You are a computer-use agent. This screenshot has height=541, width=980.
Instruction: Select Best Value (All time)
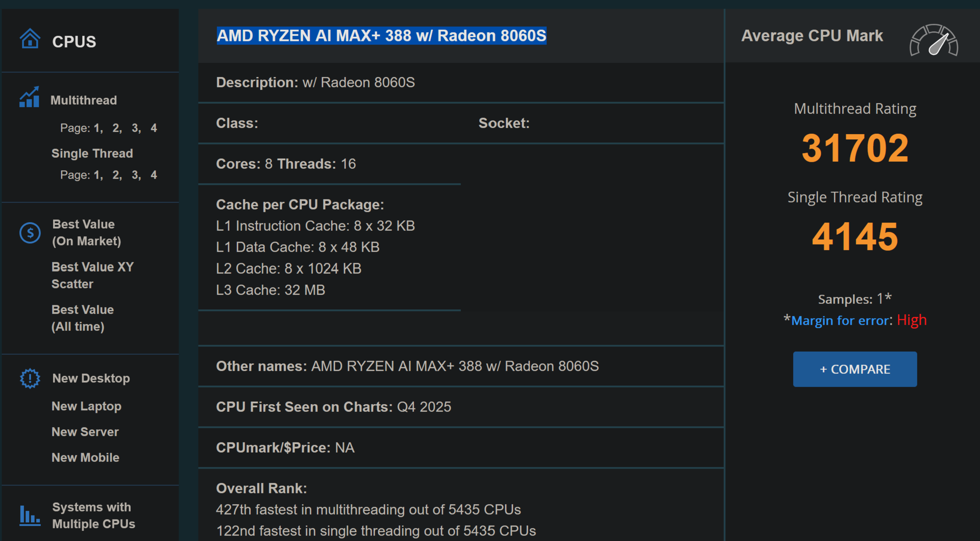point(82,317)
